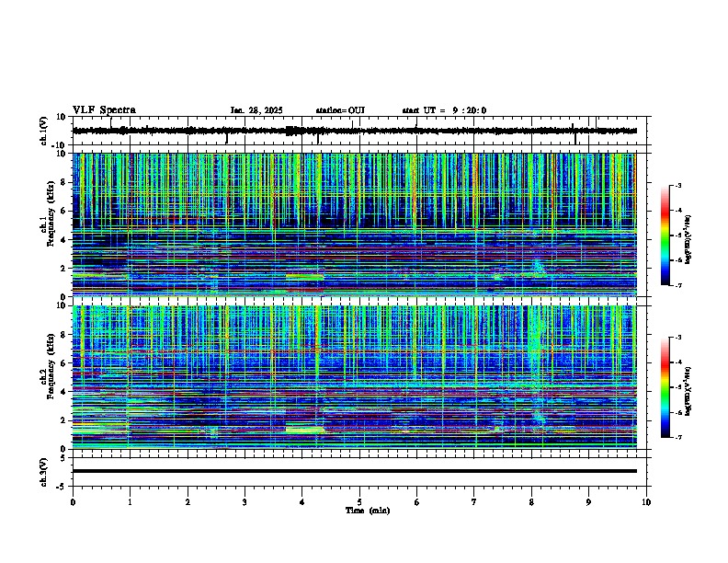The width and height of the screenshot is (728, 563).
Task: Click the time axis tick label "7"
Action: pos(474,502)
